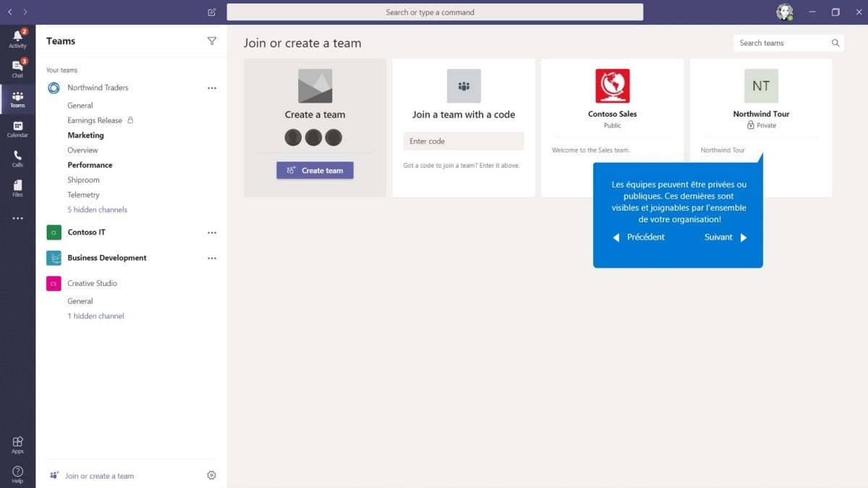This screenshot has width=868, height=488.
Task: Open more options for Business Development
Action: [211, 258]
